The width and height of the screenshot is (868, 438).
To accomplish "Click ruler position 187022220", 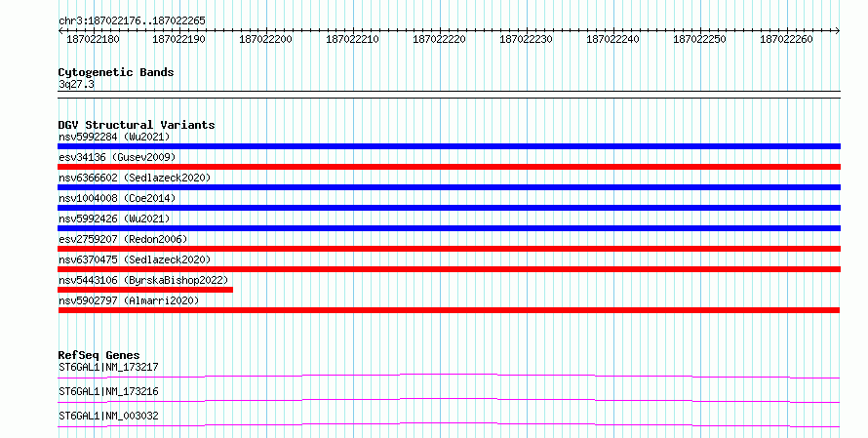I will click(x=440, y=39).
